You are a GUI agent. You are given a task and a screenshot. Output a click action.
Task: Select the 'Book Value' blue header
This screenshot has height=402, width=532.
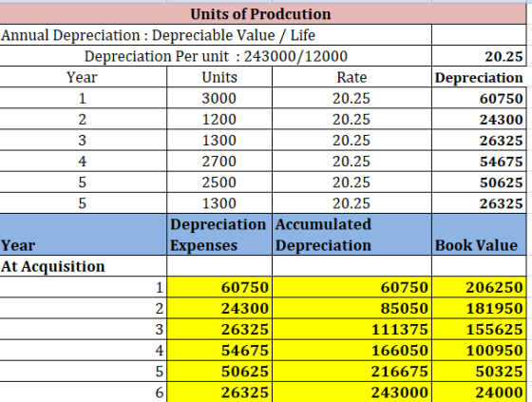pos(479,235)
